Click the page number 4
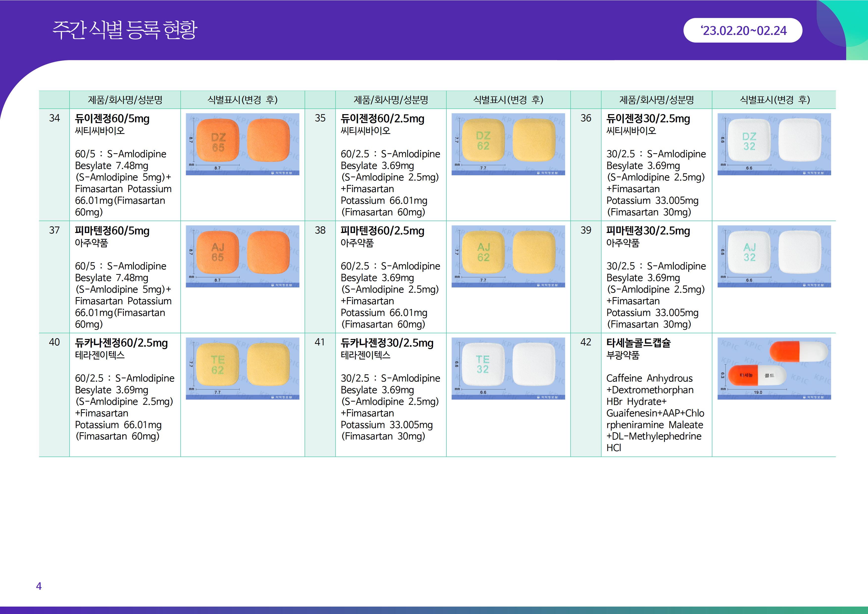 click(39, 586)
